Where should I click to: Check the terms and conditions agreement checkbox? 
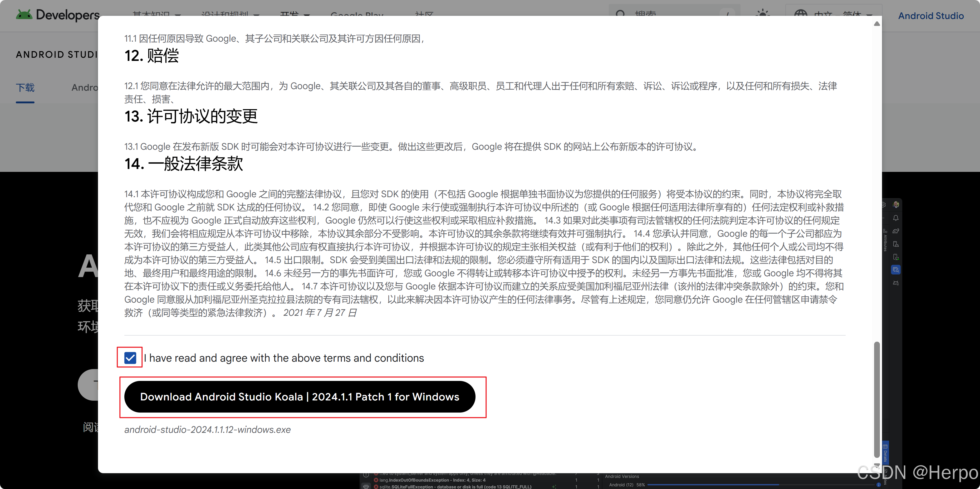130,358
